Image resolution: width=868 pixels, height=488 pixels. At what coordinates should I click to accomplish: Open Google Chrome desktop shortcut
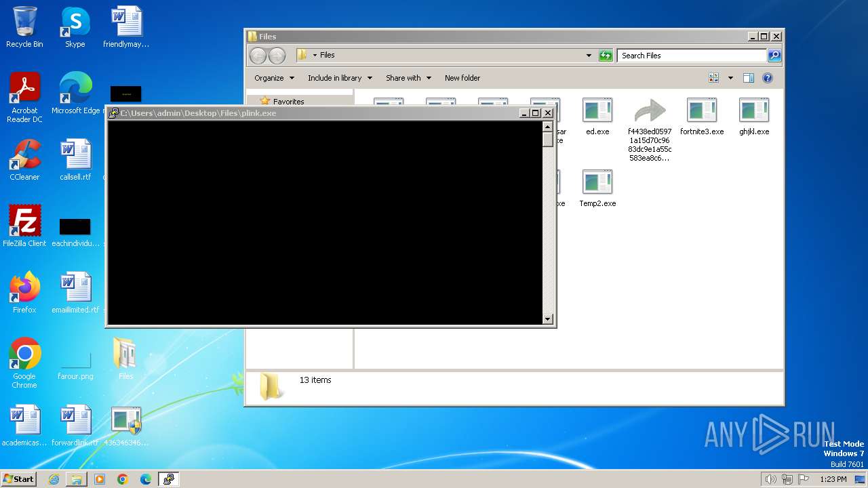(24, 363)
